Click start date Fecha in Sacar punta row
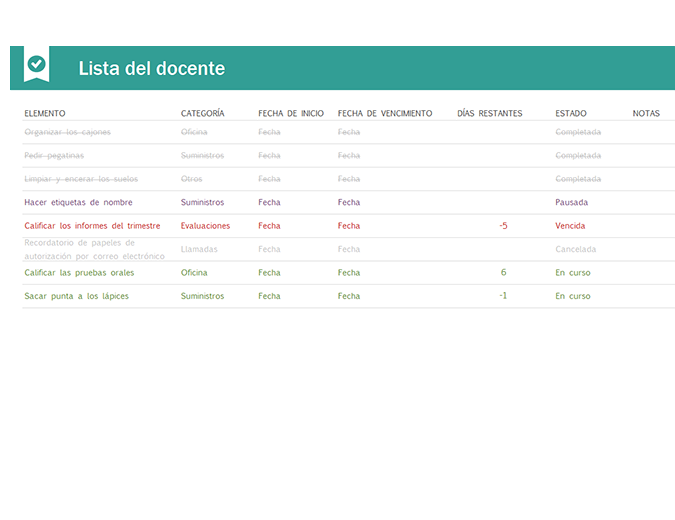Screen dimensions: 675x520 (269, 296)
